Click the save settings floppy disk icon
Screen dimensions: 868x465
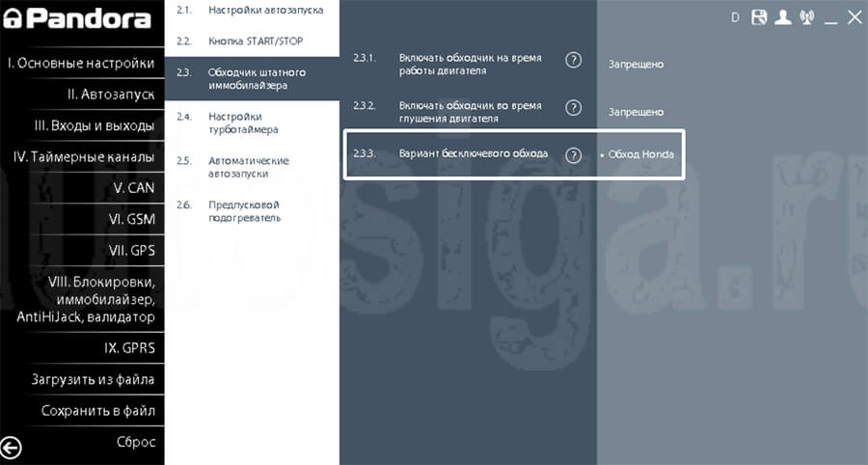pyautogui.click(x=759, y=17)
